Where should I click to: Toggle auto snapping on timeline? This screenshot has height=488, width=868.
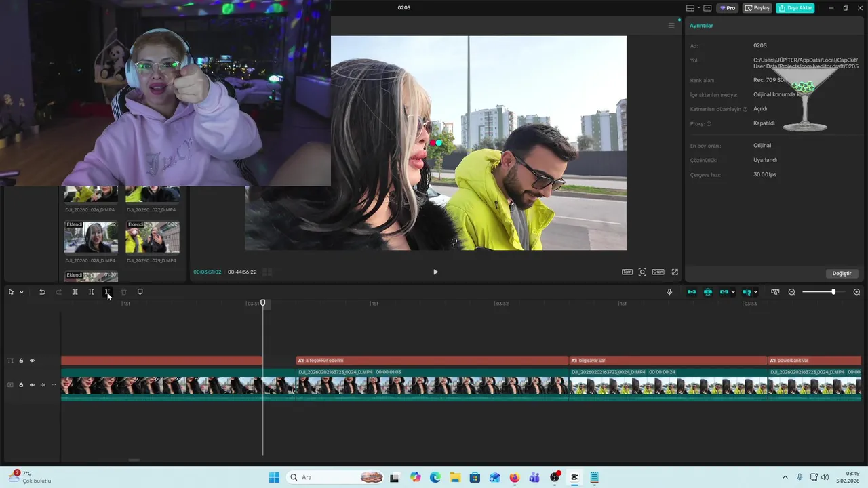(708, 292)
